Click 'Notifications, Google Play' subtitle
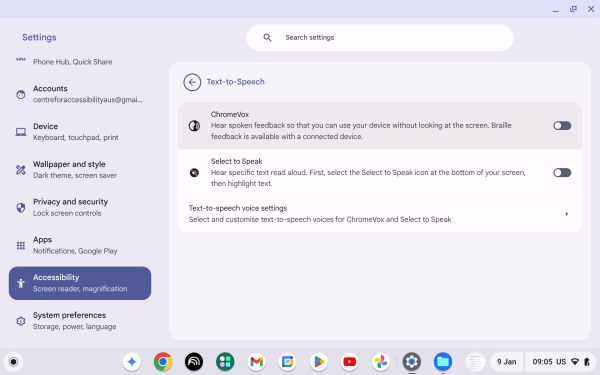The image size is (600, 375). [x=75, y=251]
